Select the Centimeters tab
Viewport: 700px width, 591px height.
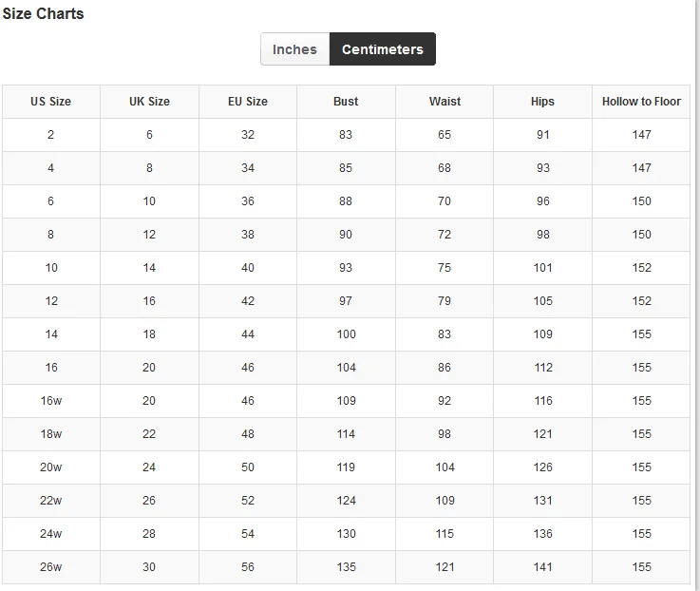point(383,49)
